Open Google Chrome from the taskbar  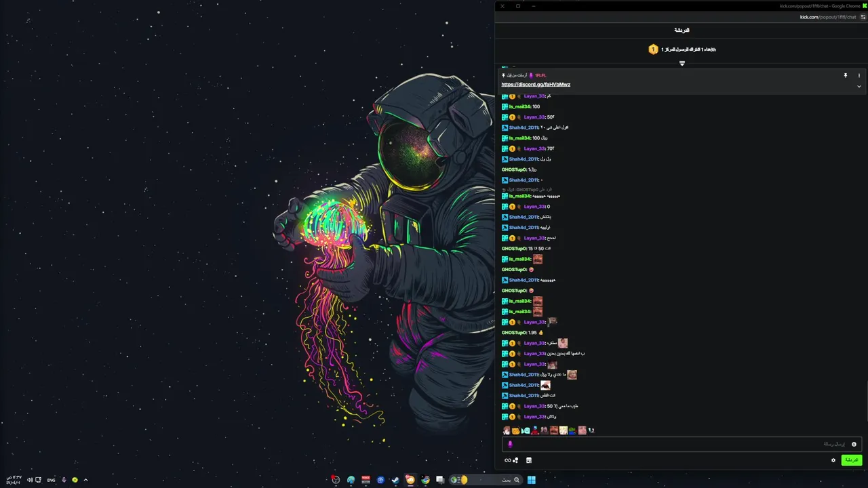pos(425,480)
